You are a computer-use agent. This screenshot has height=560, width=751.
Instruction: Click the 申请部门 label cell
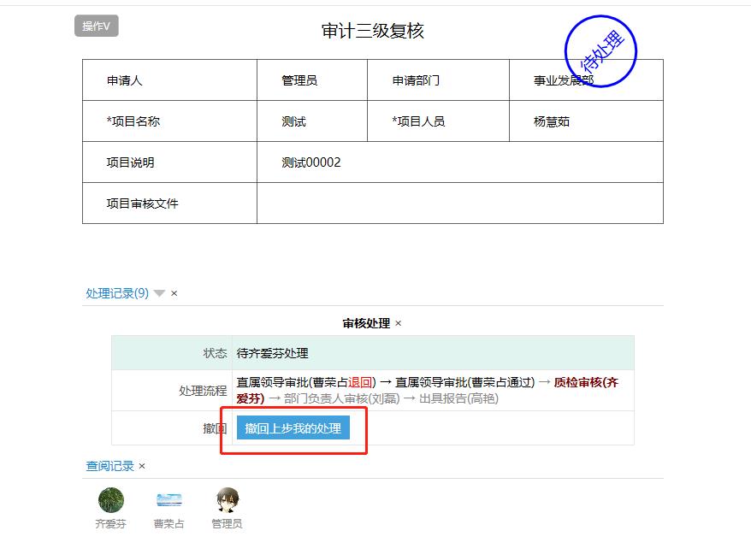coord(438,80)
